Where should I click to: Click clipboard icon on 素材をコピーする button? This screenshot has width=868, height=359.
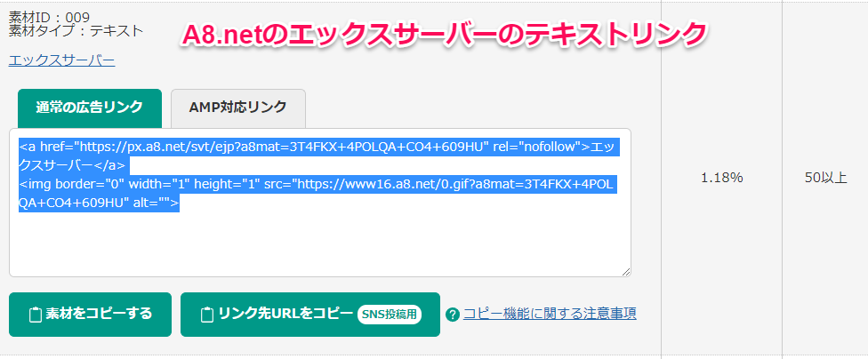[x=36, y=315]
